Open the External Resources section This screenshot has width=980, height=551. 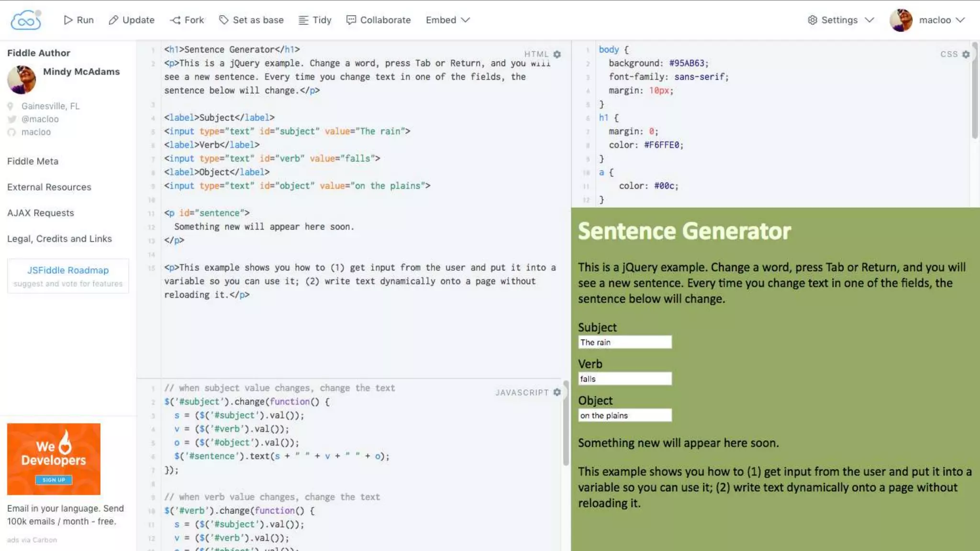49,187
